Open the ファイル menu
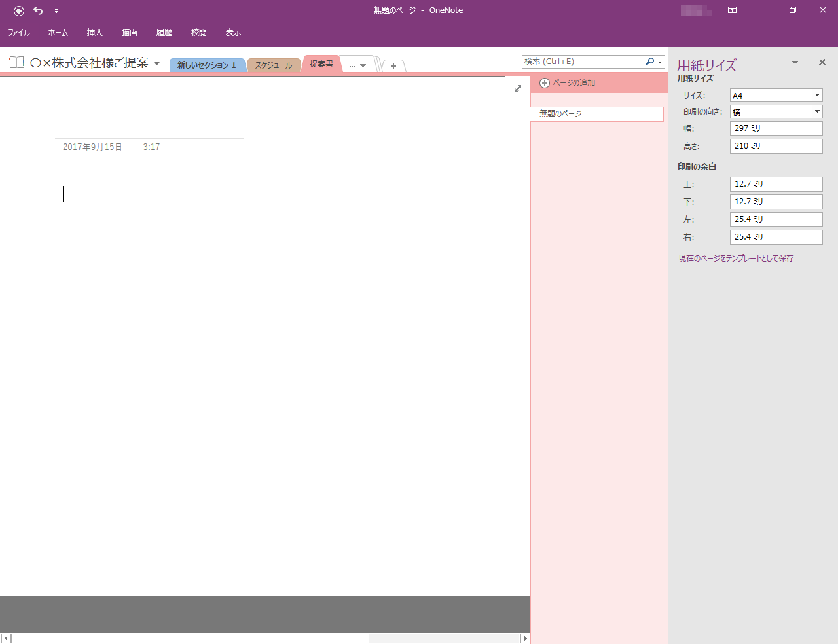Viewport: 838px width, 644px height. [19, 33]
